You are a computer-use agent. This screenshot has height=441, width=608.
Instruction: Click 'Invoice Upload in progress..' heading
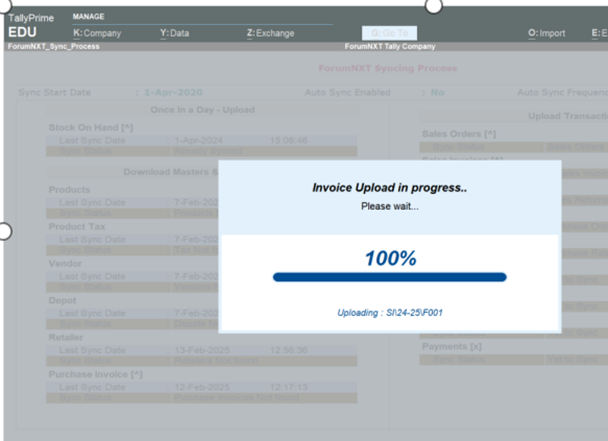coord(390,188)
